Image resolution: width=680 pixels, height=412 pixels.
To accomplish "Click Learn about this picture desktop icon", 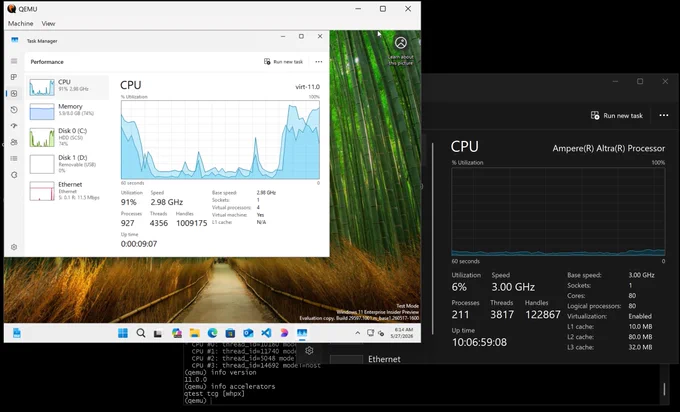I will pos(401,50).
